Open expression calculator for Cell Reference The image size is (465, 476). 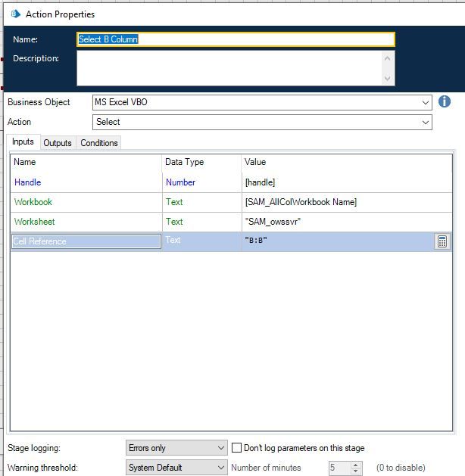(x=442, y=241)
